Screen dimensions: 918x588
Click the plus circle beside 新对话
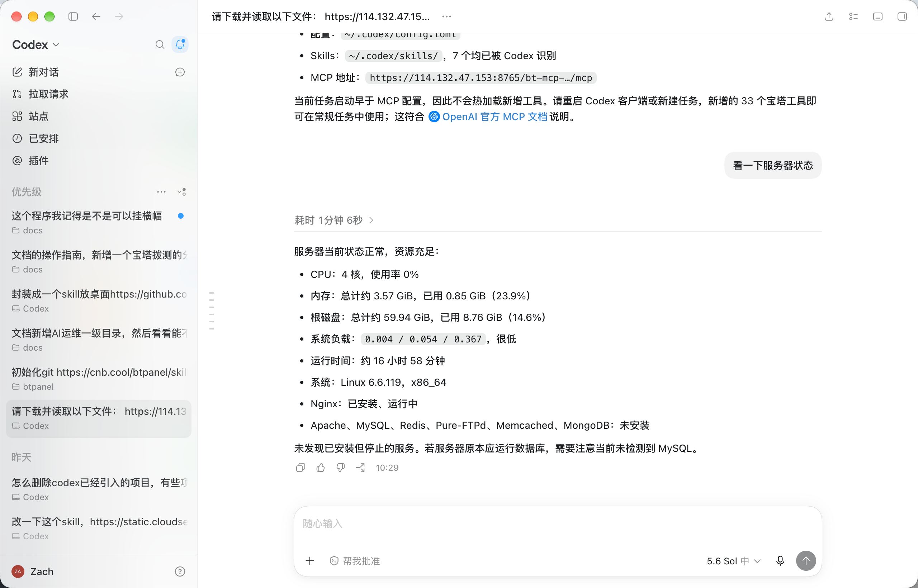[180, 72]
